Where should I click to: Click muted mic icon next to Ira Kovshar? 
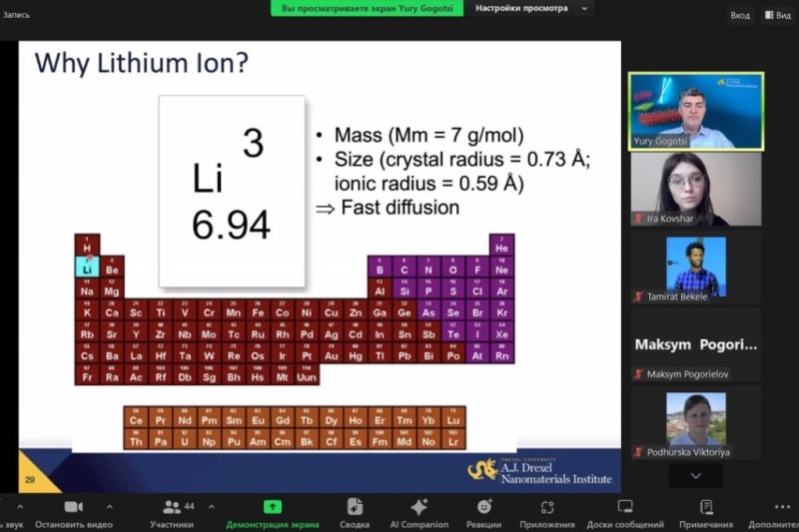[x=638, y=219]
